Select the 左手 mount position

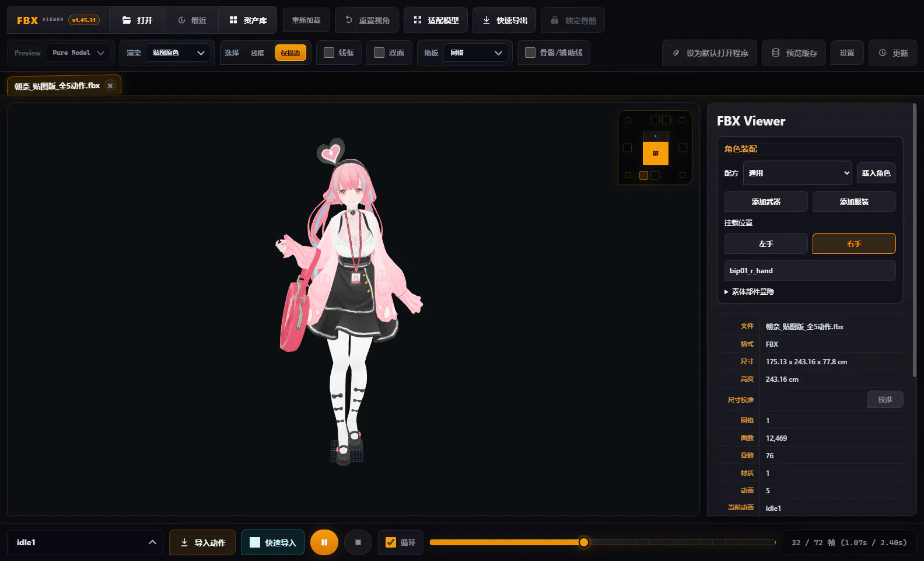[766, 243]
